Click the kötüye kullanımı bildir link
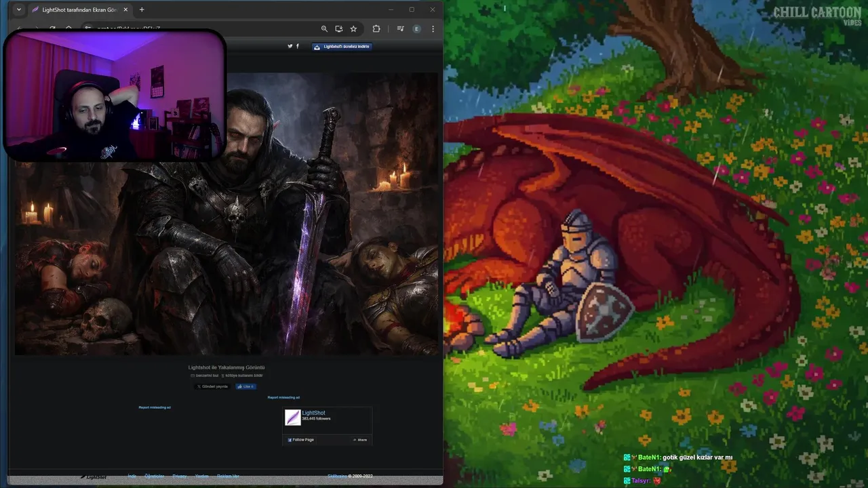 [243, 375]
